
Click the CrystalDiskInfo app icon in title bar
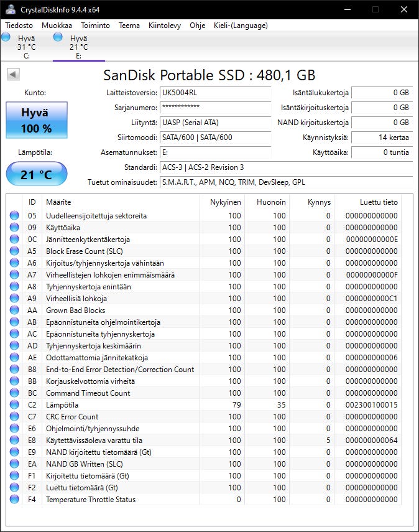(x=11, y=9)
